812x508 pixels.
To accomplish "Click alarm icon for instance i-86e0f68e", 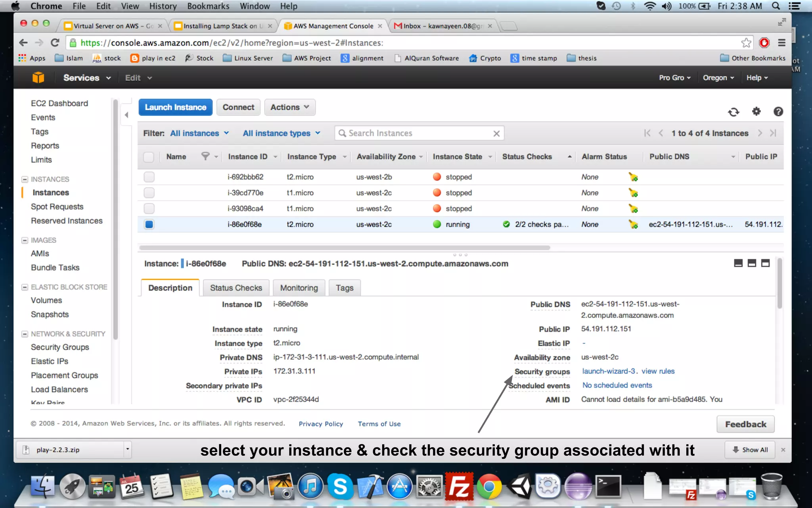I will tap(633, 225).
